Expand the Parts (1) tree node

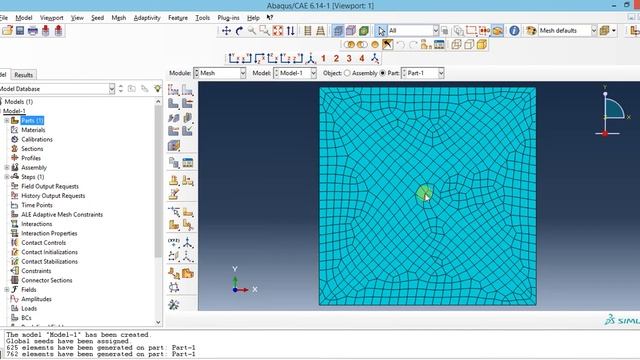click(x=7, y=121)
